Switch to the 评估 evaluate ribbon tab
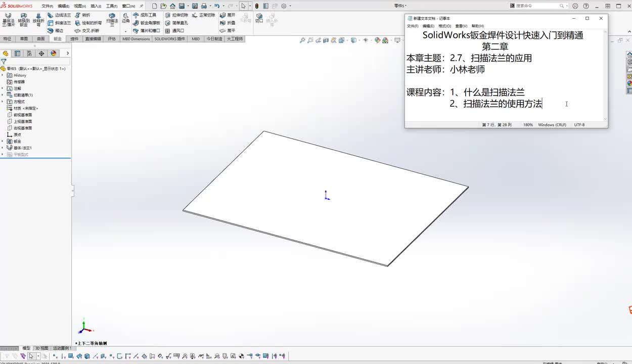 [x=112, y=38]
